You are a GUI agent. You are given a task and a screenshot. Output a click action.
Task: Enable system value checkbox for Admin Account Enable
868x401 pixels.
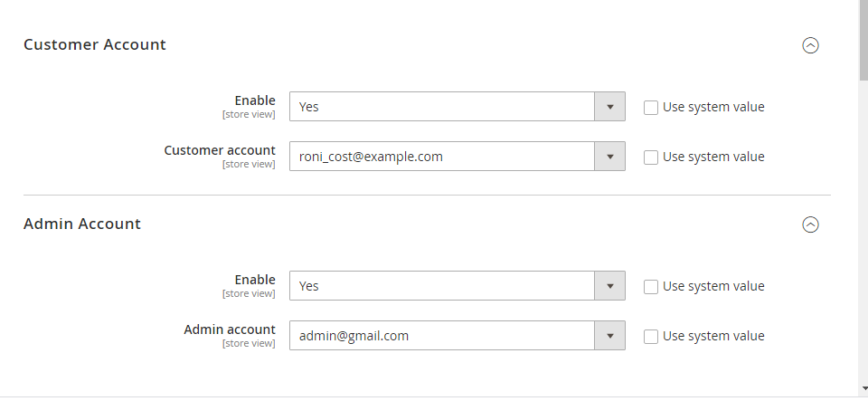click(x=651, y=286)
